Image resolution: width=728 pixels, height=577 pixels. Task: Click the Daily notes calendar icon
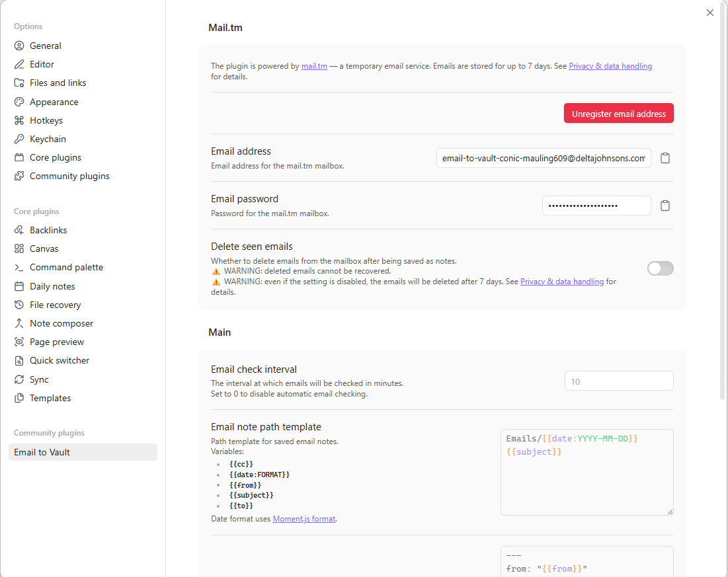point(19,286)
